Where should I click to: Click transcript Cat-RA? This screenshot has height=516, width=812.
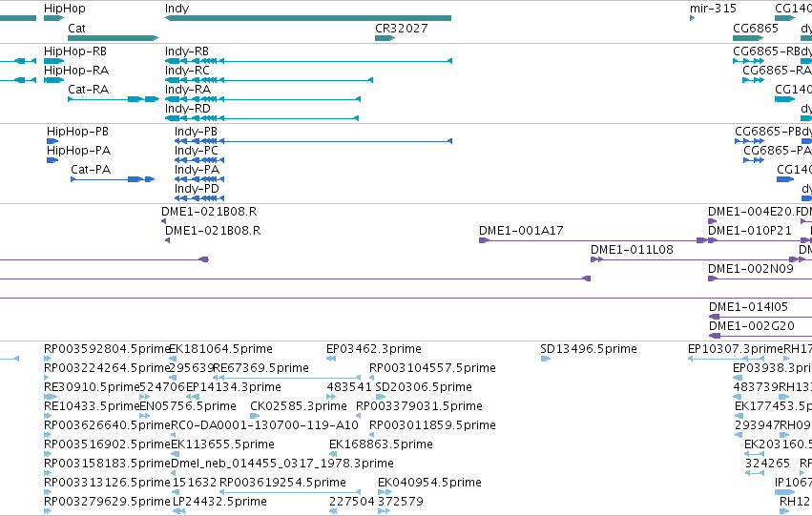point(88,90)
